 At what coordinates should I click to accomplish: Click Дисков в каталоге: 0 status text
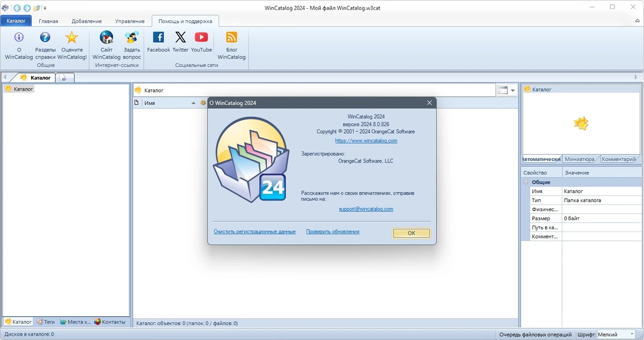29,334
